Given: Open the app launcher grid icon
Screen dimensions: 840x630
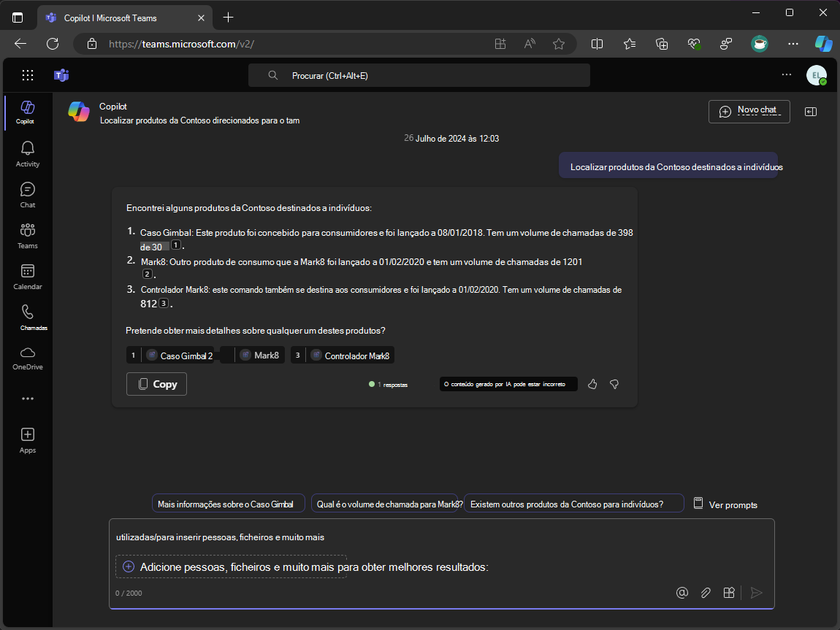Looking at the screenshot, I should (x=27, y=75).
